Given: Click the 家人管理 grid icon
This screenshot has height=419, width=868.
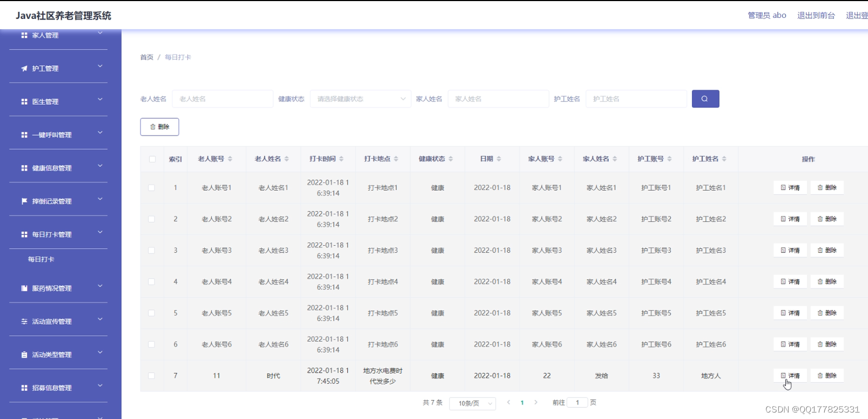Looking at the screenshot, I should click(24, 35).
